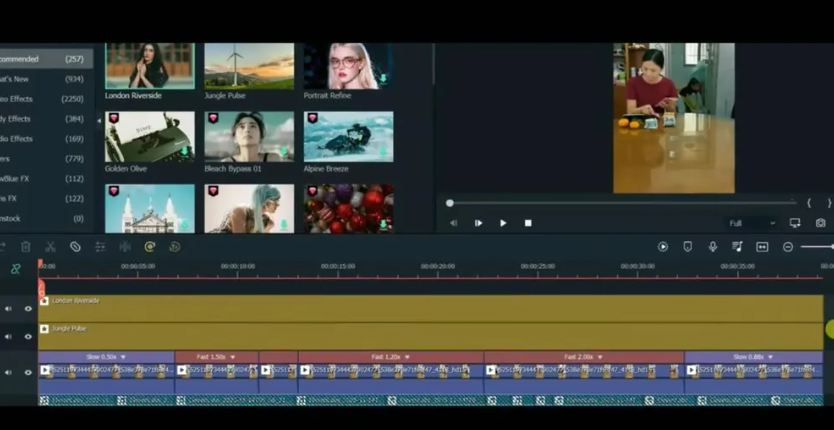Viewport: 834px width, 430px height.
Task: Mute the main video track
Action: tap(8, 372)
